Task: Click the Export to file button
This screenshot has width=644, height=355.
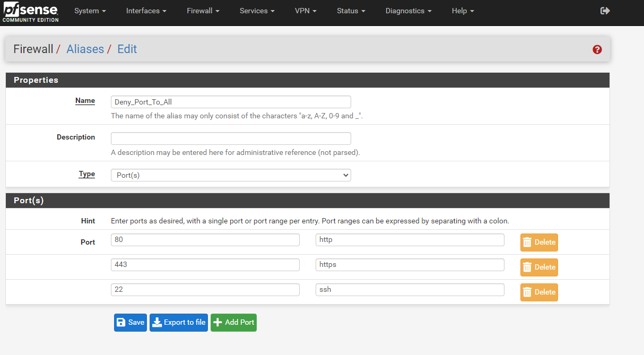Action: coord(179,323)
